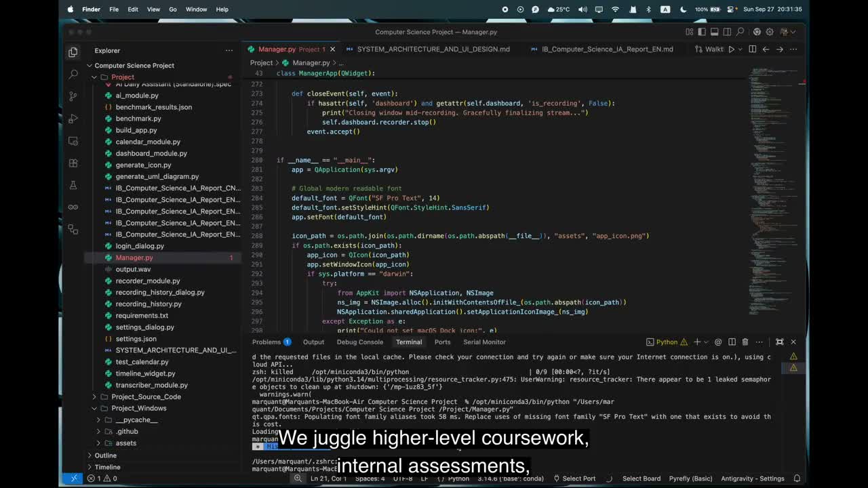Expand the Timeline section
The height and width of the screenshot is (488, 868).
(89, 467)
